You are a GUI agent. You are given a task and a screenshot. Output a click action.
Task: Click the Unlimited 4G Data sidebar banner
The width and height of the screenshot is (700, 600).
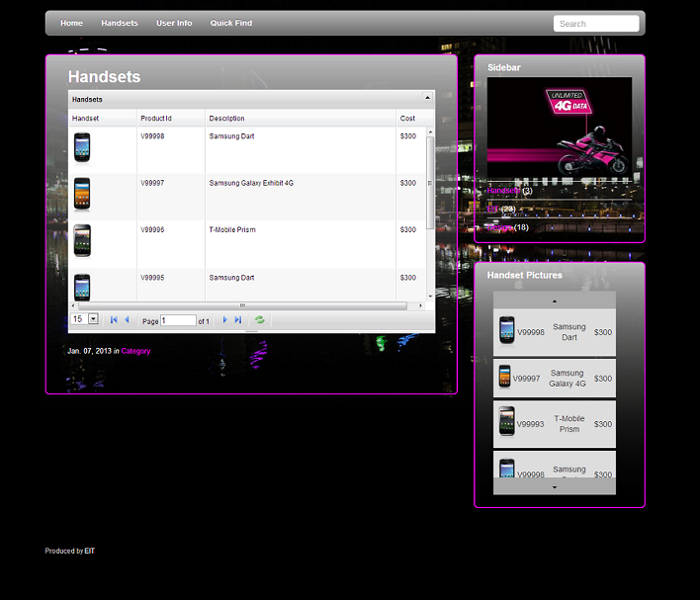[560, 129]
